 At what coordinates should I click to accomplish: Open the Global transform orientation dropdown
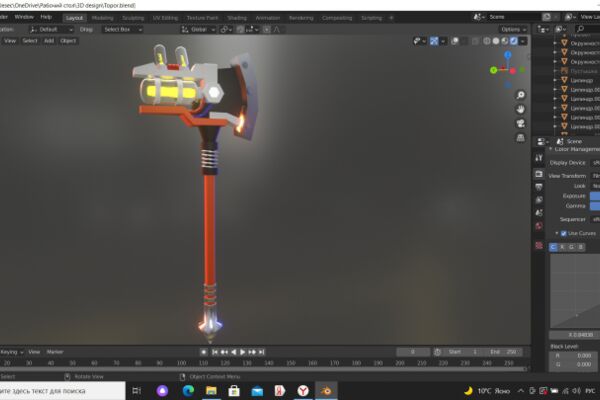(198, 29)
